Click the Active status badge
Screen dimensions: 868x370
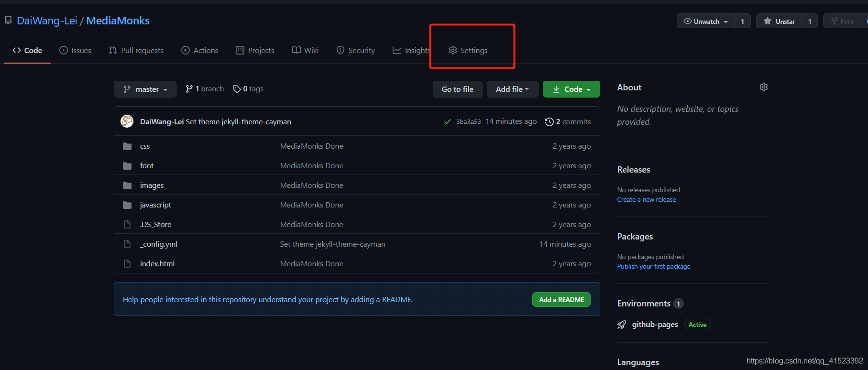(x=698, y=325)
